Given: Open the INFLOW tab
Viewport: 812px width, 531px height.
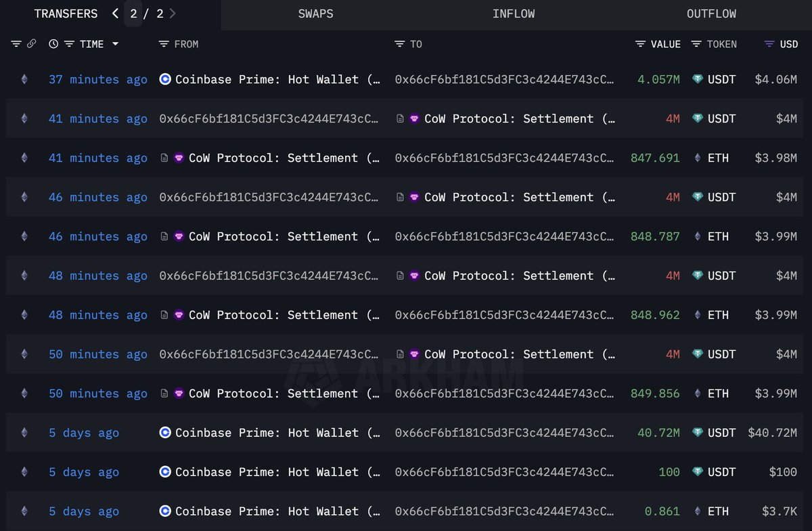Looking at the screenshot, I should 514,14.
